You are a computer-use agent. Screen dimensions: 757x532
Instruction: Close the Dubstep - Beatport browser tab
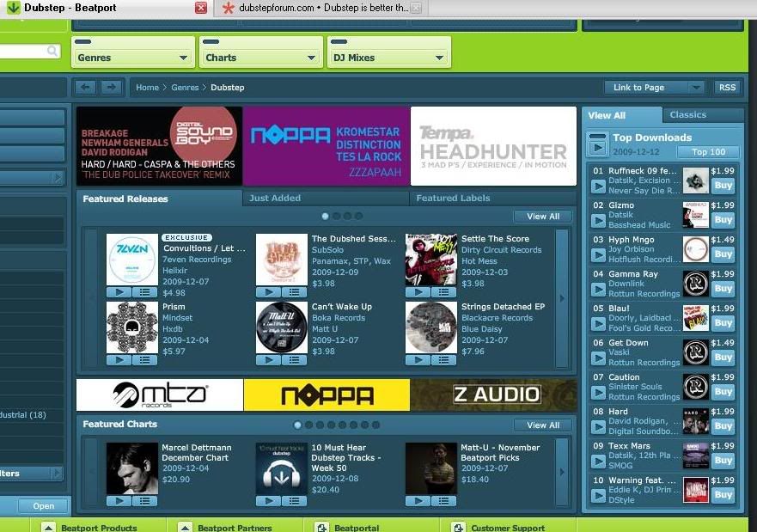coord(201,7)
